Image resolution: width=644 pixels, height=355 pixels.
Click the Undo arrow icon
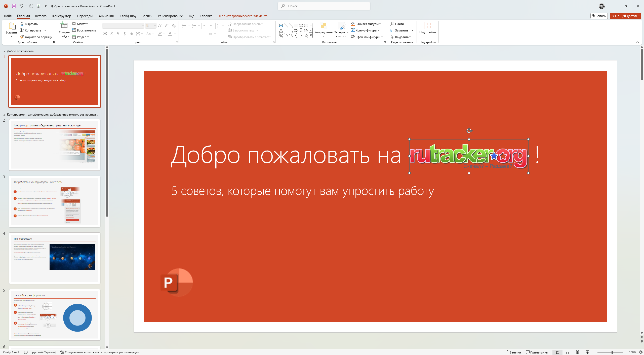point(21,6)
